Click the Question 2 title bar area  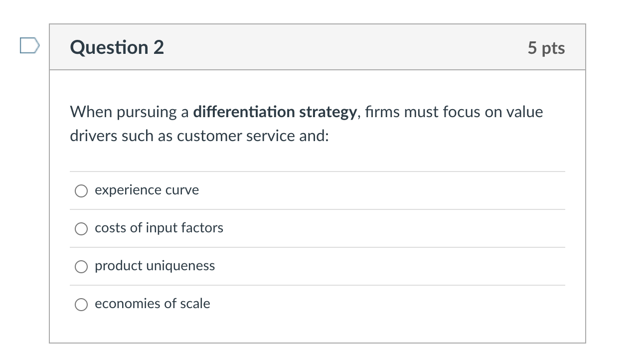tap(318, 47)
